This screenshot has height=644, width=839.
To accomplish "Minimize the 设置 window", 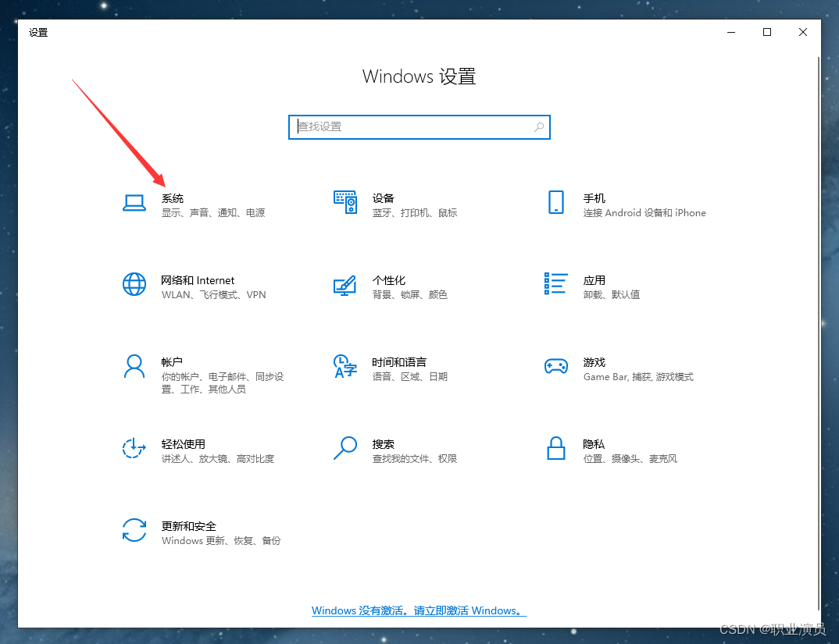I will pos(731,32).
